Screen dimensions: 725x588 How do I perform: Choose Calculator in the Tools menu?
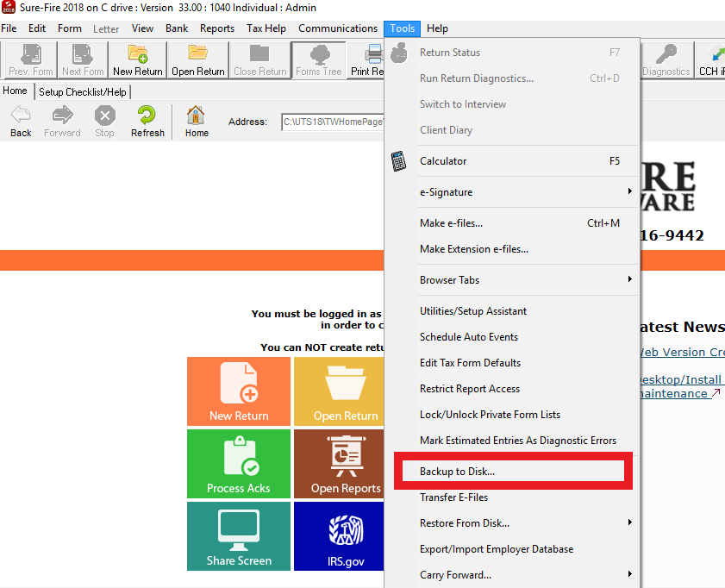pos(513,161)
